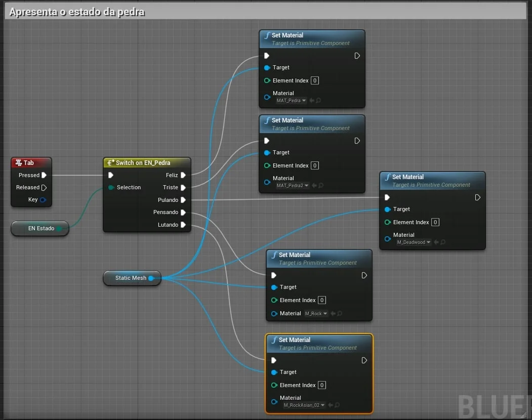This screenshot has height=420, width=532.
Task: Click Target pin of M_Deadwood Set Material
Action: click(x=387, y=209)
